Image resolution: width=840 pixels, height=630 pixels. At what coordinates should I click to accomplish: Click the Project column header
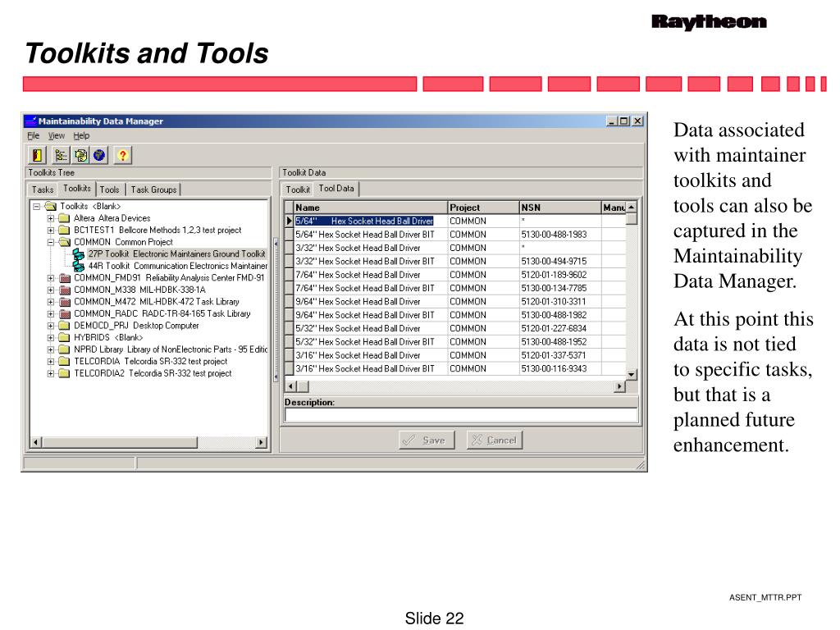click(483, 208)
